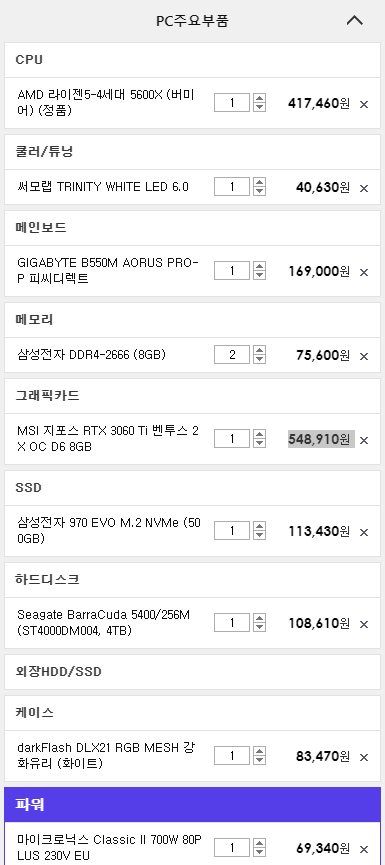Image resolution: width=385 pixels, height=865 pixels.
Task: Increase CPU quantity with up arrow
Action: point(259,98)
